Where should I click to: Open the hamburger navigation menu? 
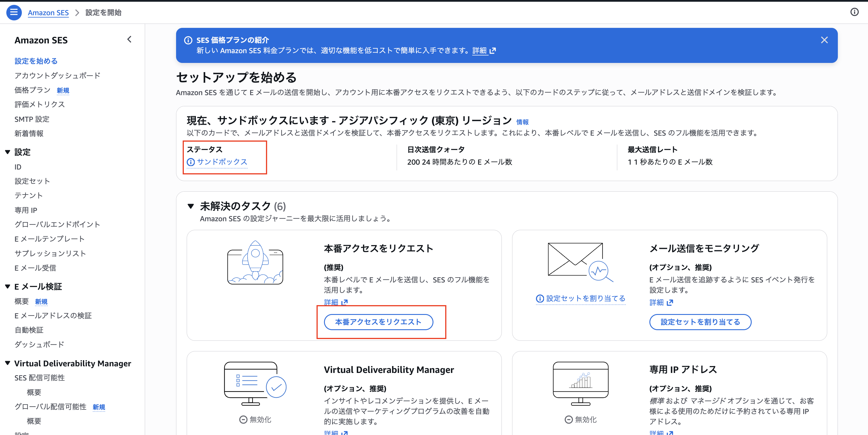point(14,12)
